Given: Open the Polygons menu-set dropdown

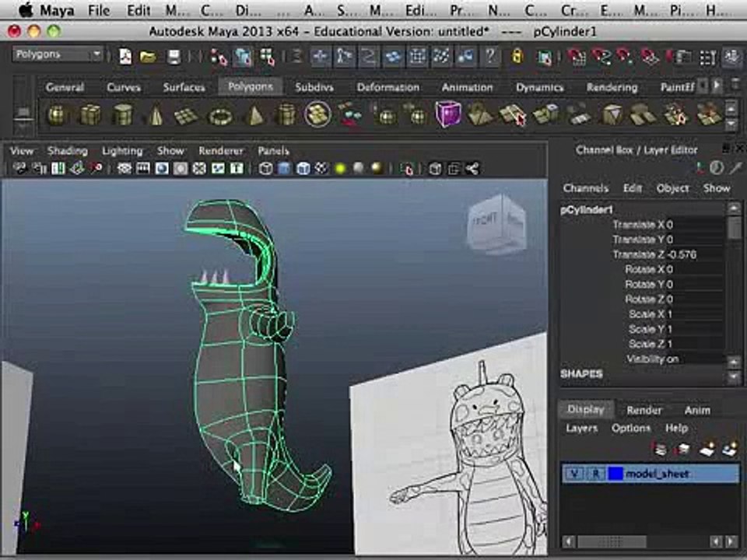Looking at the screenshot, I should (57, 54).
